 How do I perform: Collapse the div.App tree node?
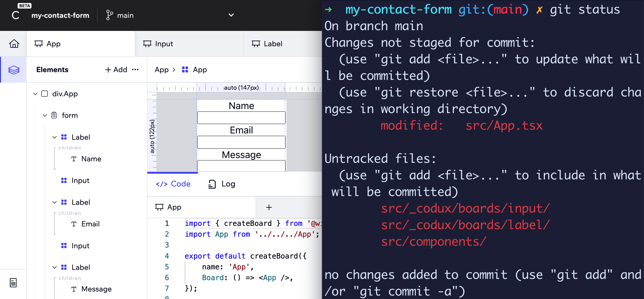tap(35, 94)
